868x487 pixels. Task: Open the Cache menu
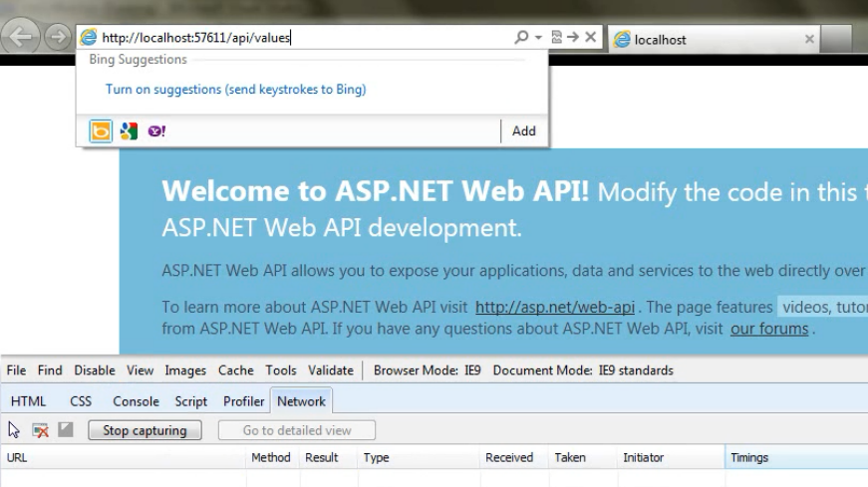click(x=236, y=370)
